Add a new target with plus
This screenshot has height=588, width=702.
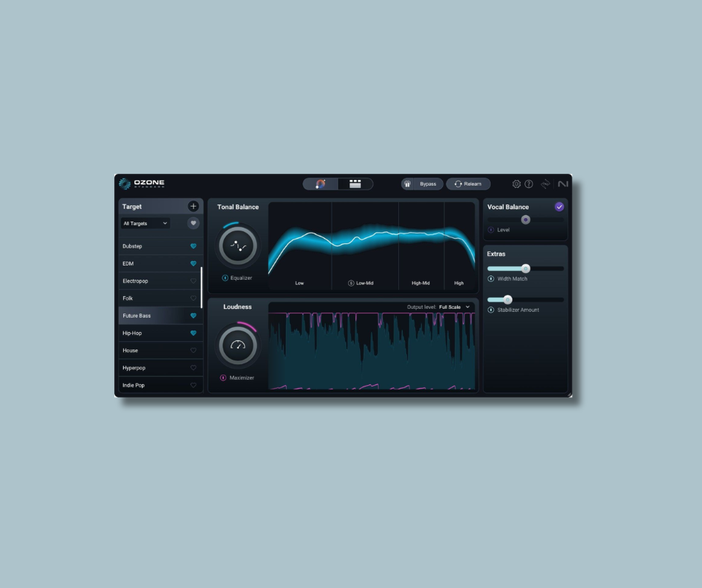click(193, 206)
